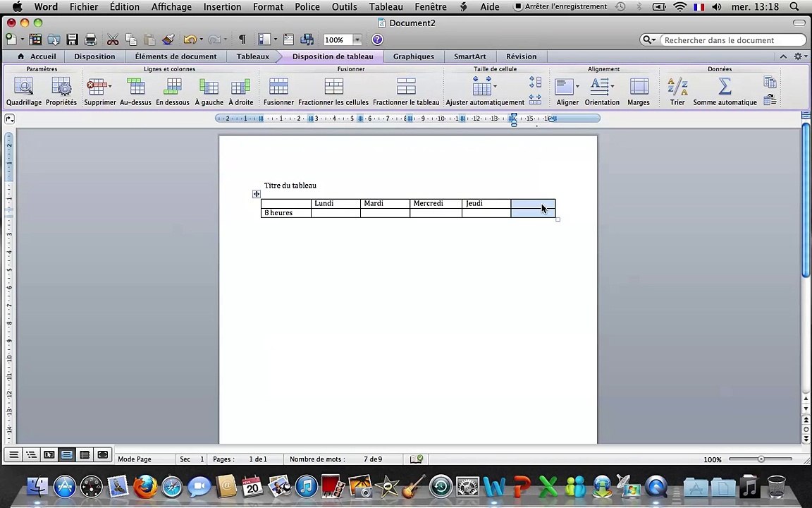Distribute rows evenly icon

click(536, 82)
